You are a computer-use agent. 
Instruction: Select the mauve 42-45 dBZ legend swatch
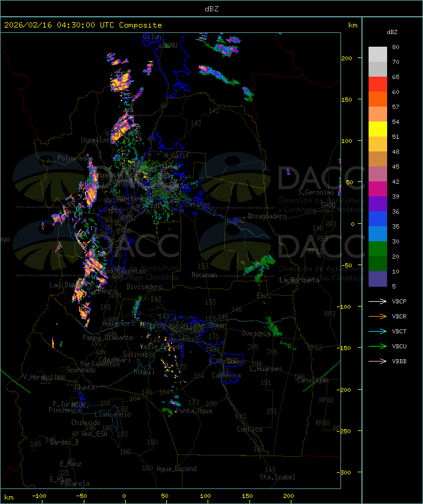click(x=378, y=174)
